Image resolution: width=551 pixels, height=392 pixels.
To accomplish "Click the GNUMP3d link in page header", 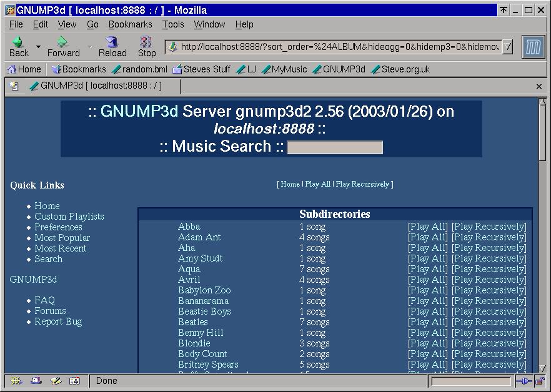I will (x=139, y=111).
